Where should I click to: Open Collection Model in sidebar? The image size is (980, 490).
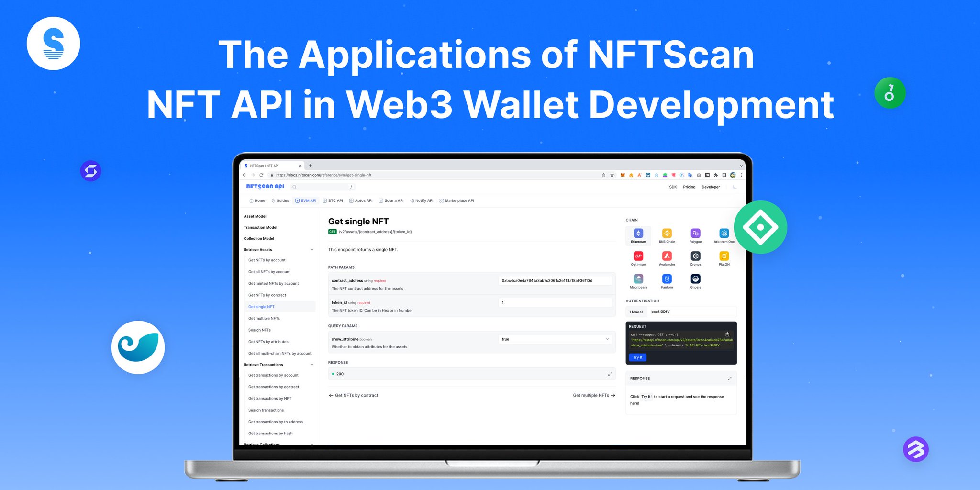pyautogui.click(x=259, y=239)
